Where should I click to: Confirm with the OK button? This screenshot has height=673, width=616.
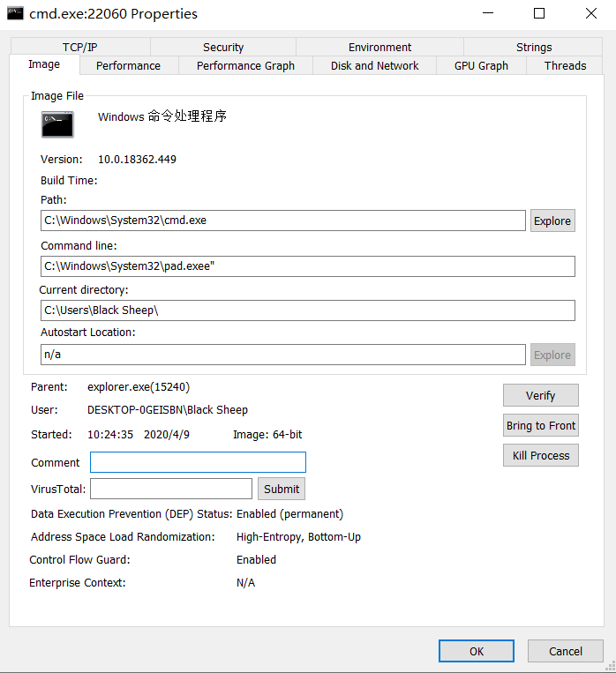coord(477,651)
